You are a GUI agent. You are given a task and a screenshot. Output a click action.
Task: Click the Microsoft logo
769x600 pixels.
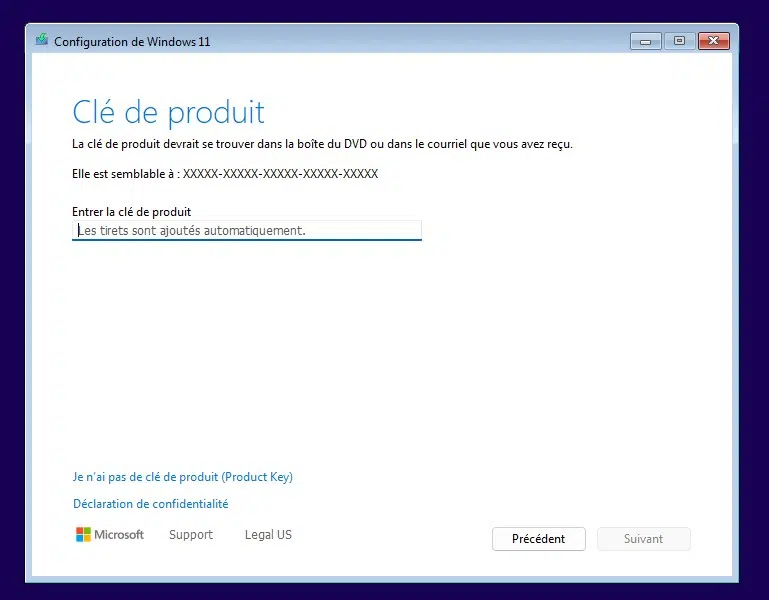coord(110,534)
